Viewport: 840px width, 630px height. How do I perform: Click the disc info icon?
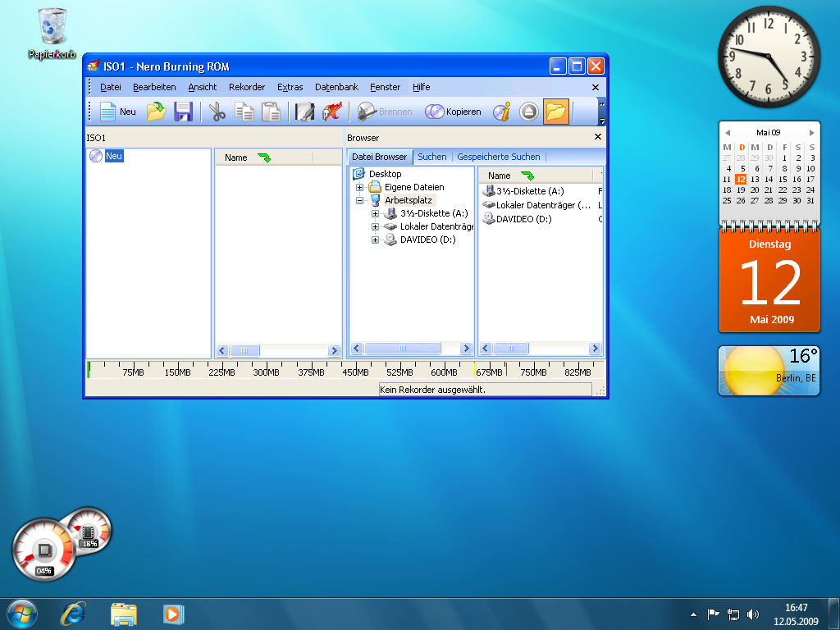pyautogui.click(x=502, y=112)
